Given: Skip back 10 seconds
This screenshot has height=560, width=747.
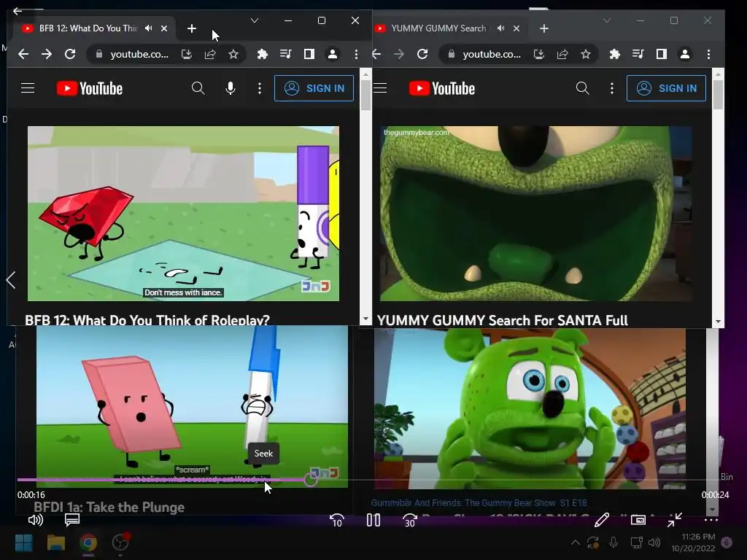Looking at the screenshot, I should click(337, 521).
